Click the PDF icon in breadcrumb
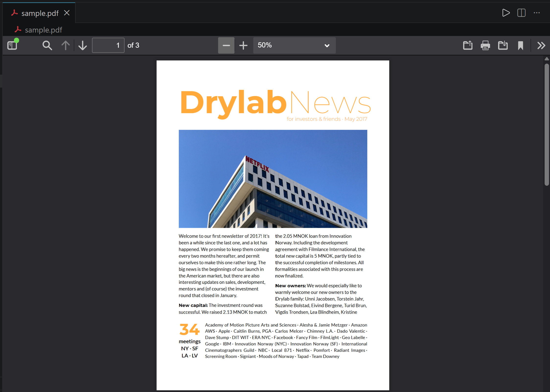The width and height of the screenshot is (550, 392). [x=18, y=30]
